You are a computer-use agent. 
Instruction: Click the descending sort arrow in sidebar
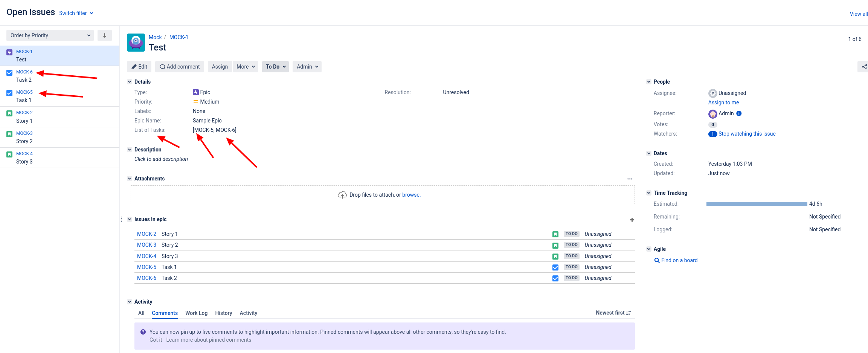click(x=104, y=35)
